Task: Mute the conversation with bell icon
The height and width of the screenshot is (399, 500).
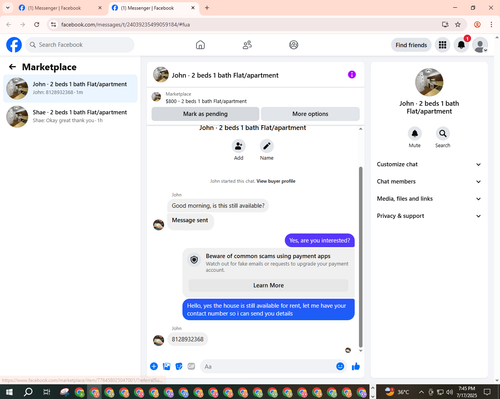Action: pos(415,134)
